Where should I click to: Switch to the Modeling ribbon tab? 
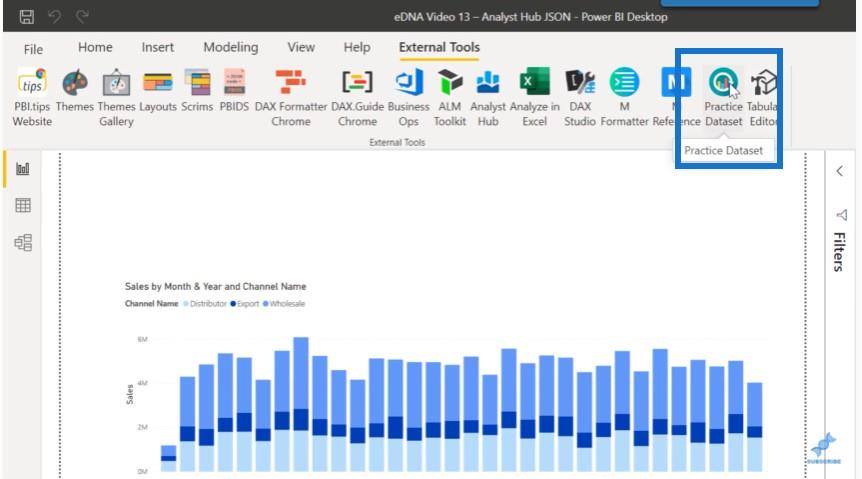230,47
